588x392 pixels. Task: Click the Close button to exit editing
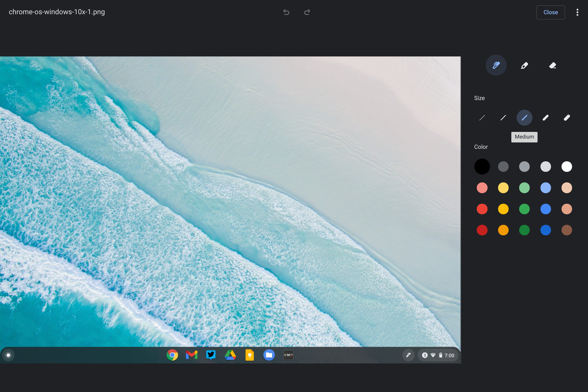[x=550, y=12]
